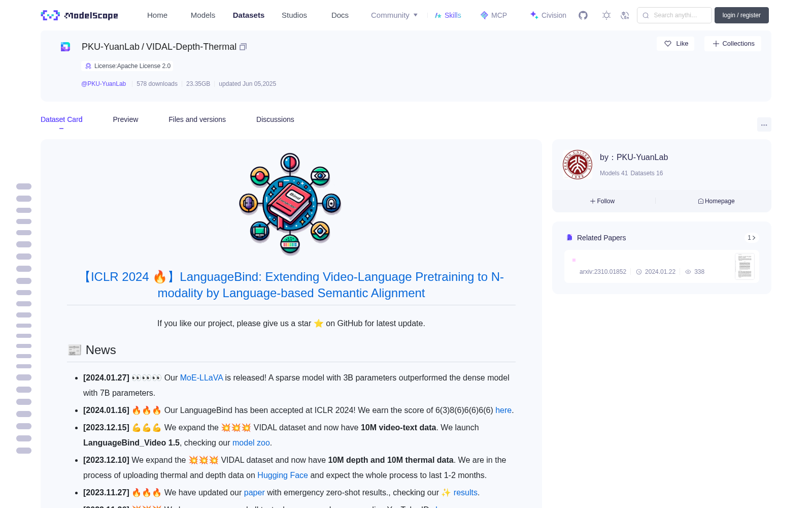Open the MoE-LLaVA link in News
Image resolution: width=812 pixels, height=508 pixels.
tap(201, 378)
